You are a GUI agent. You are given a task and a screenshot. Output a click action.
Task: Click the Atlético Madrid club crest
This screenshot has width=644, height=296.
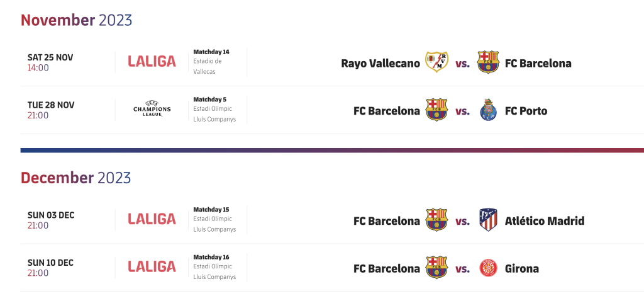pos(488,220)
